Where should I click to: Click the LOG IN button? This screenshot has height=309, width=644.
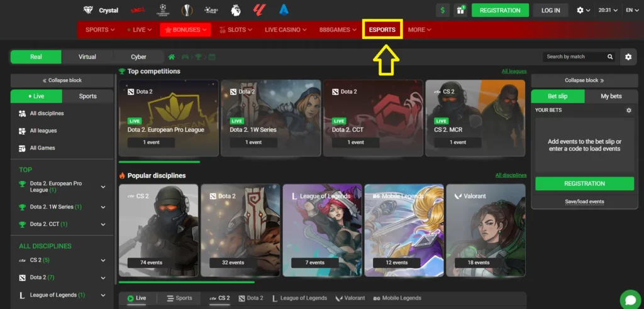click(550, 10)
